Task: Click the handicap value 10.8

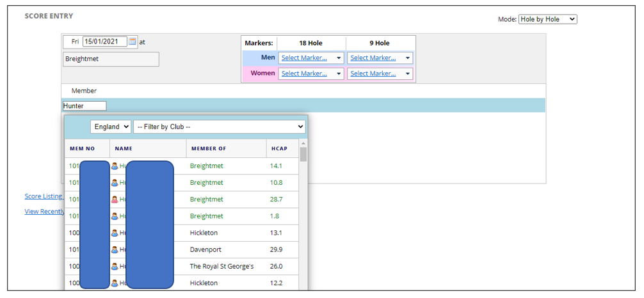Action: click(276, 182)
